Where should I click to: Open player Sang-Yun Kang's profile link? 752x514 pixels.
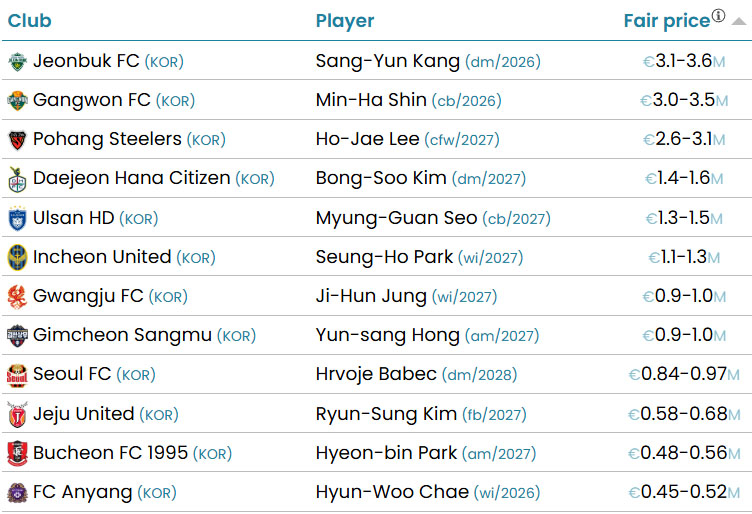[387, 61]
